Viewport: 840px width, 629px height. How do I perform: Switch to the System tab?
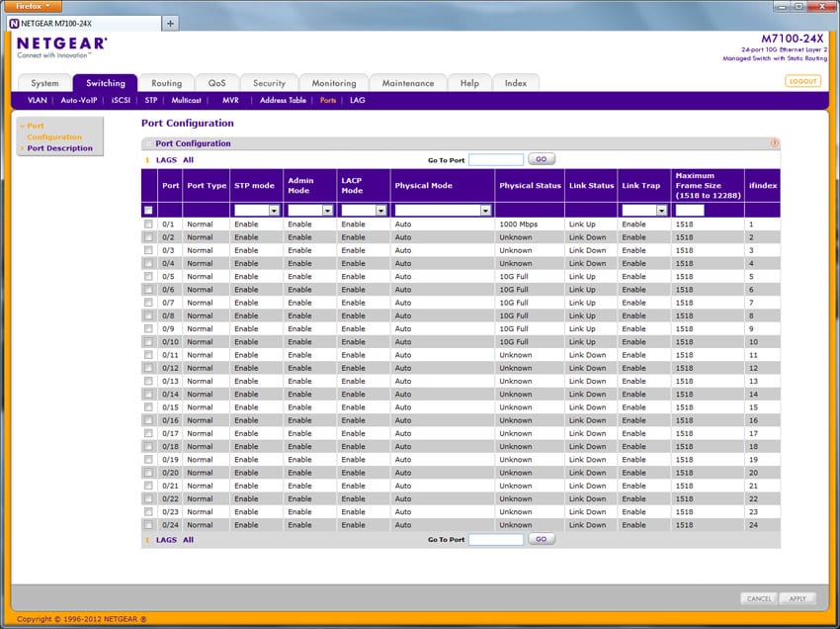(44, 83)
